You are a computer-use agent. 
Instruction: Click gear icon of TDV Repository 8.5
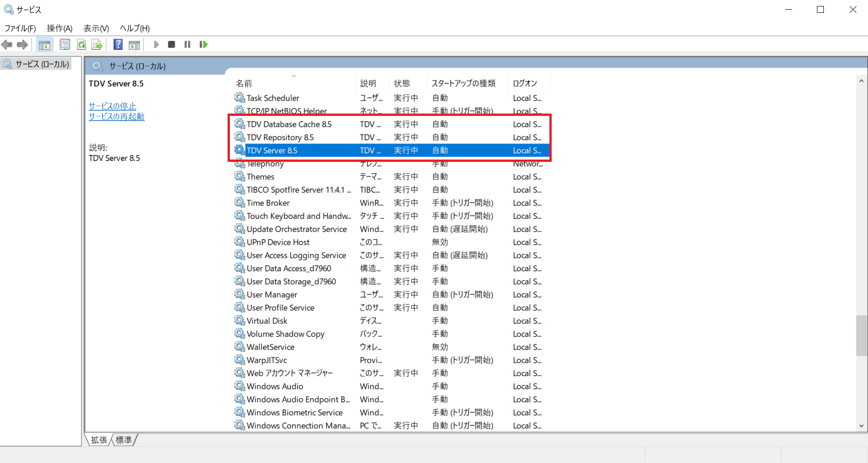tap(240, 137)
